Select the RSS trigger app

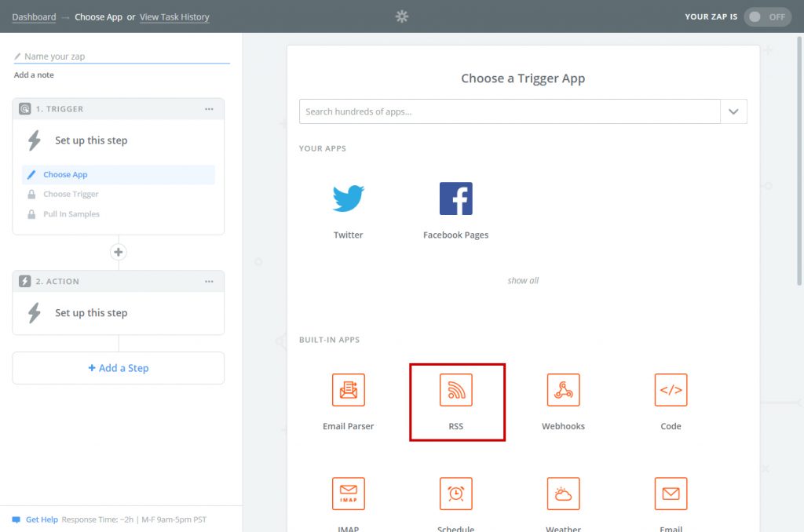456,391
